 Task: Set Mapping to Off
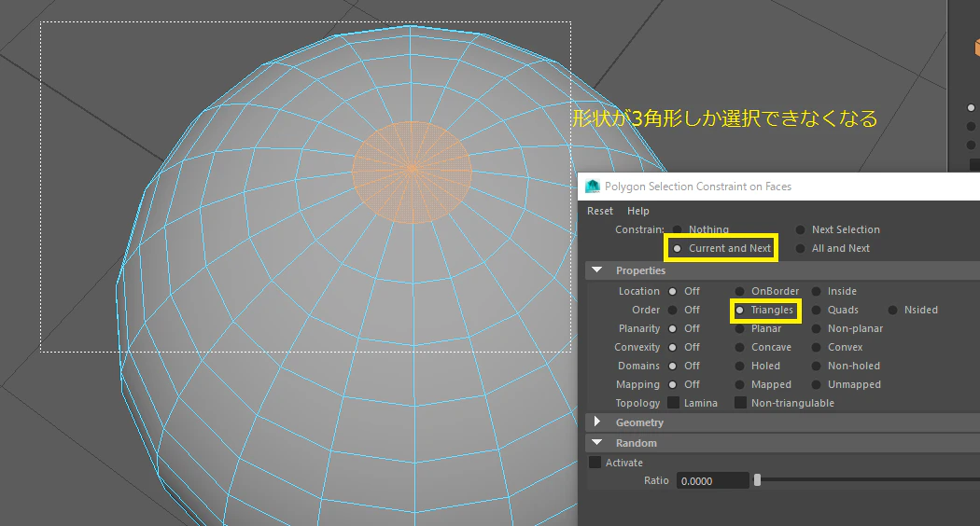673,385
